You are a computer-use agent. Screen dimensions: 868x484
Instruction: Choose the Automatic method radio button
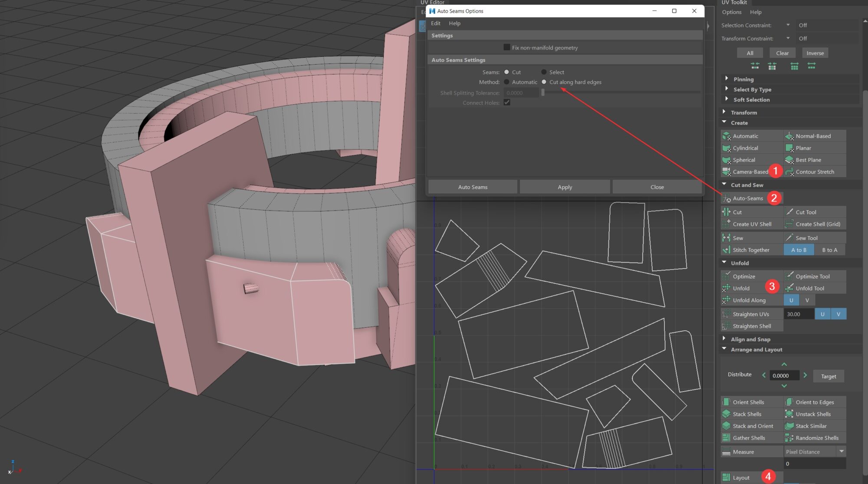506,82
